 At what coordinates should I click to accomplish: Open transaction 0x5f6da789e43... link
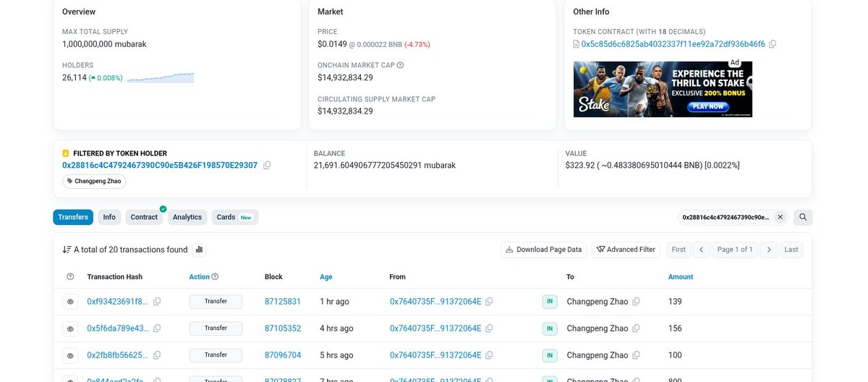[117, 328]
